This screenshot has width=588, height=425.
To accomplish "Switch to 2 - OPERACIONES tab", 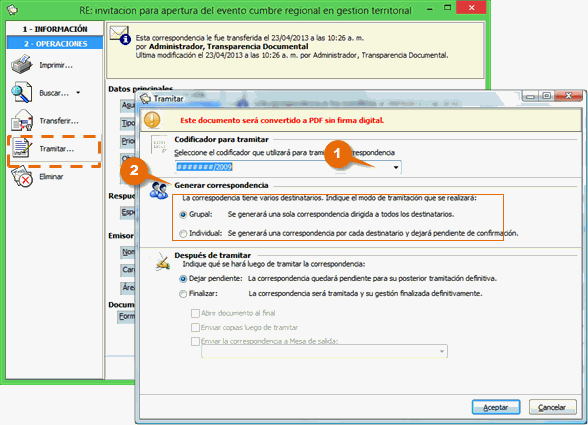I will coord(55,44).
